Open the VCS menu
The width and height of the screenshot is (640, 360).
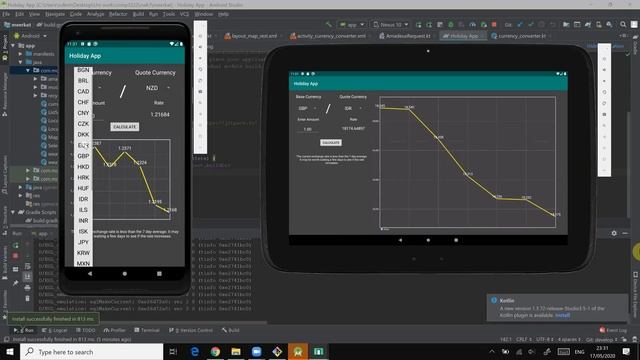[x=184, y=14]
